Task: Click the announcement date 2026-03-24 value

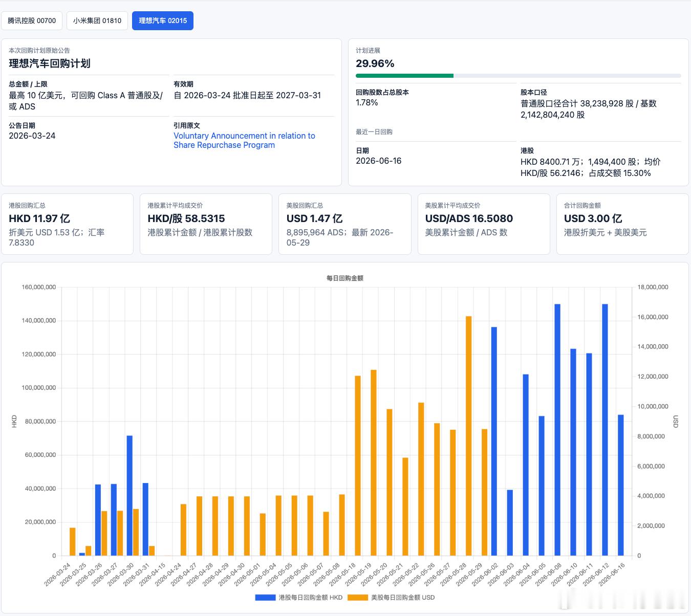Action: pos(32,136)
